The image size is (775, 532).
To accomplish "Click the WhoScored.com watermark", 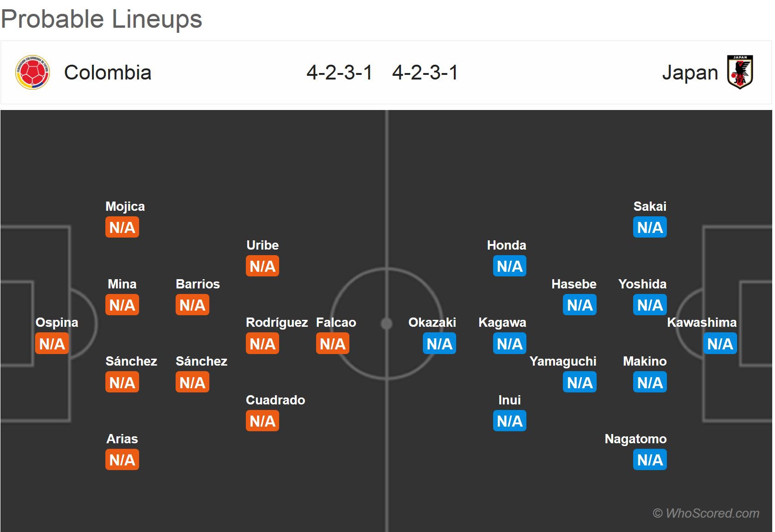I will pos(705,513).
